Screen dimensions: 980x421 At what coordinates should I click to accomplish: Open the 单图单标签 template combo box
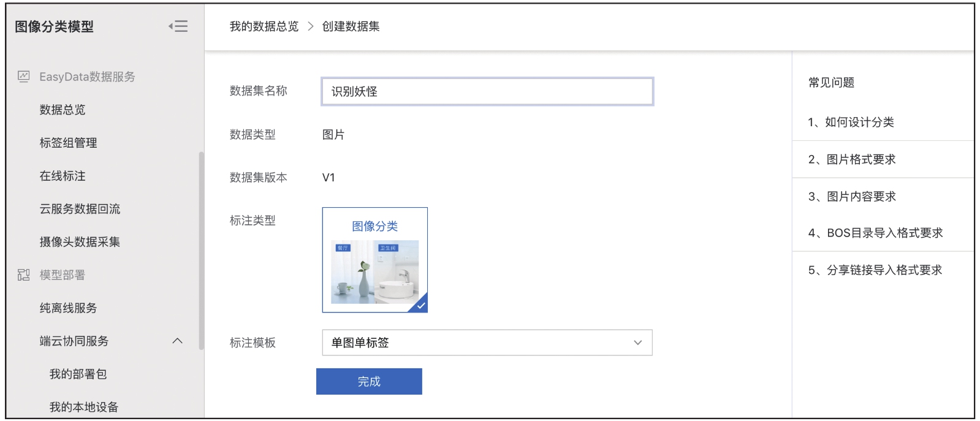click(x=487, y=343)
